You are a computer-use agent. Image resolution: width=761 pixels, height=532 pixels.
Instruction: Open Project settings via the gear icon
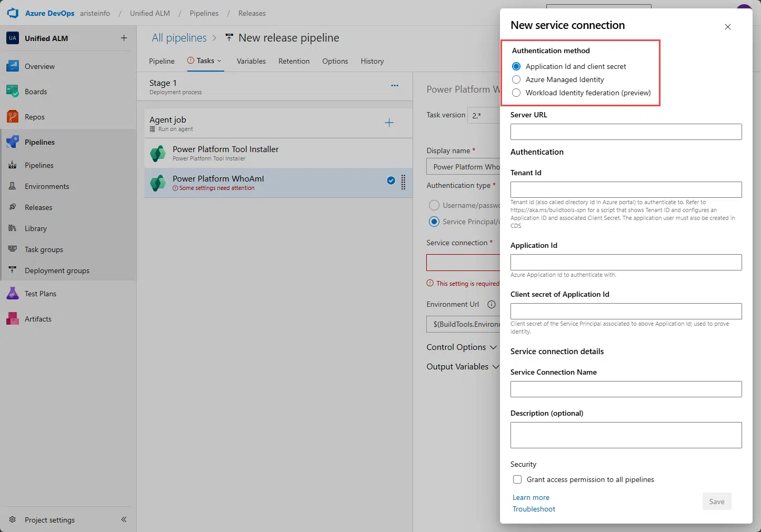12,520
